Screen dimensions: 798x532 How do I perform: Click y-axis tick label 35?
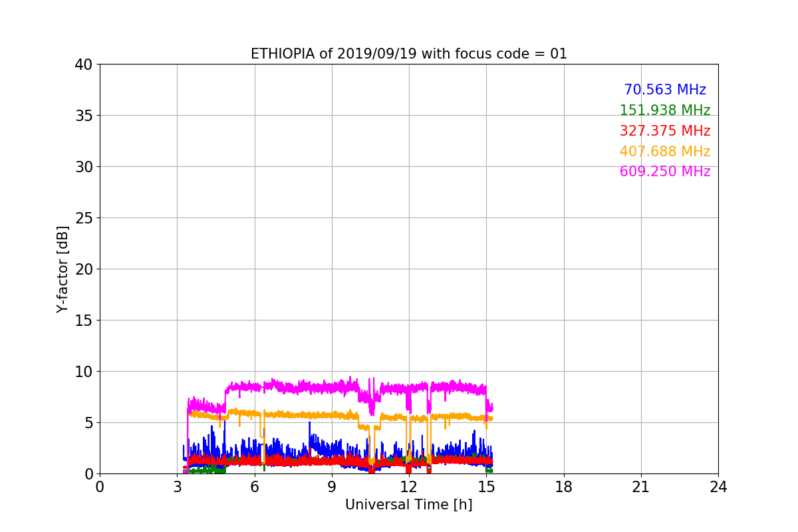84,116
